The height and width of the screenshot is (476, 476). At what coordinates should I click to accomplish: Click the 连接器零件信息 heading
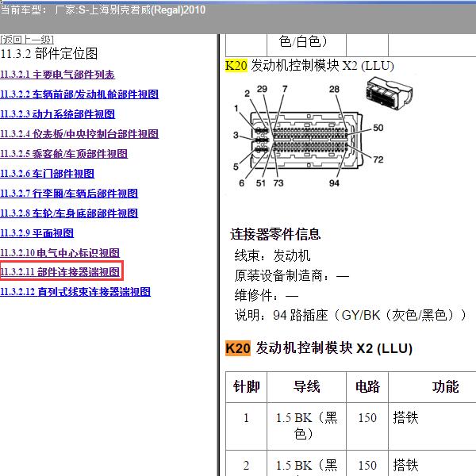(x=275, y=234)
